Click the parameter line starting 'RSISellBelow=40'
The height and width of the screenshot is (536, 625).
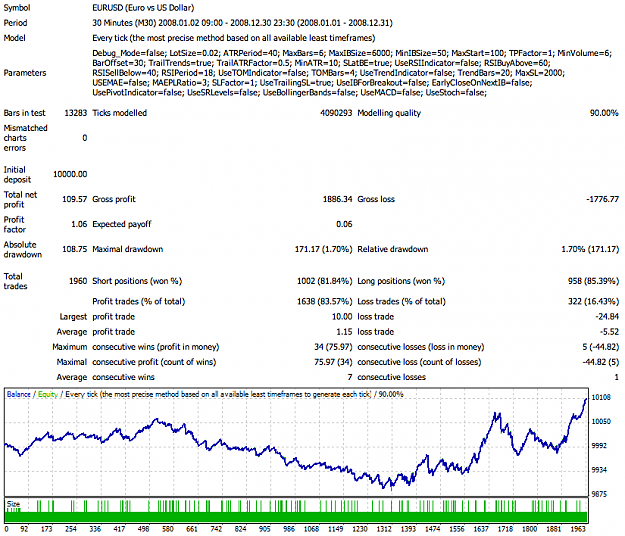coord(328,73)
